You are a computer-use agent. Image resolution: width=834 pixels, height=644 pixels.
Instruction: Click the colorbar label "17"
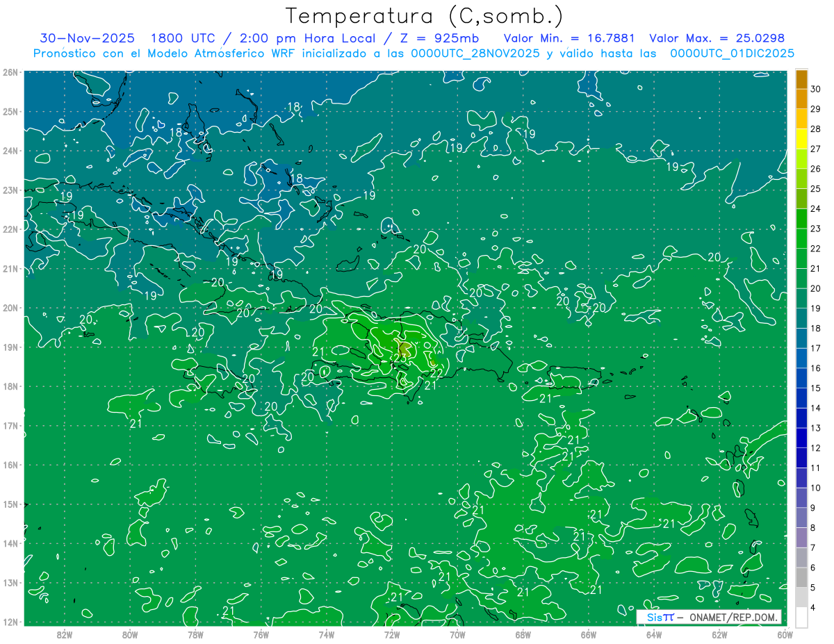point(816,348)
